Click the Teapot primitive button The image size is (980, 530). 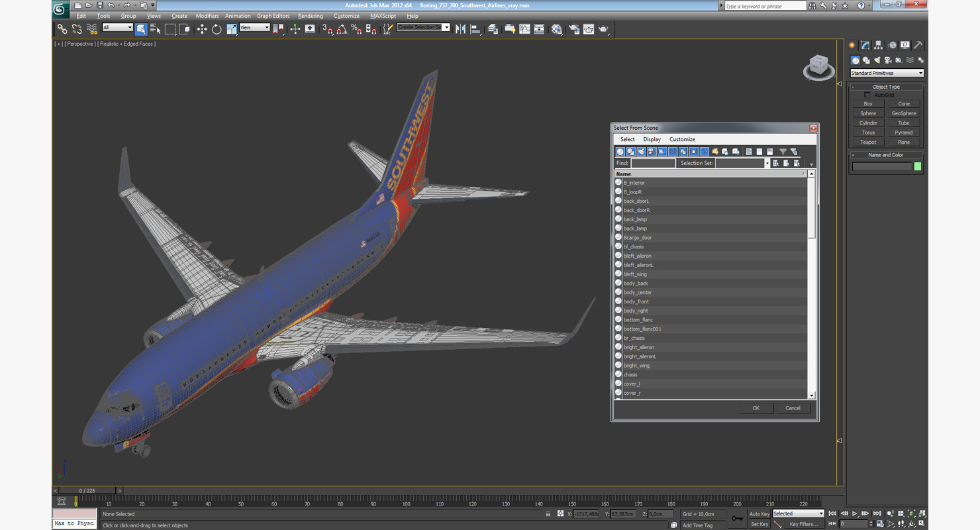coord(868,142)
